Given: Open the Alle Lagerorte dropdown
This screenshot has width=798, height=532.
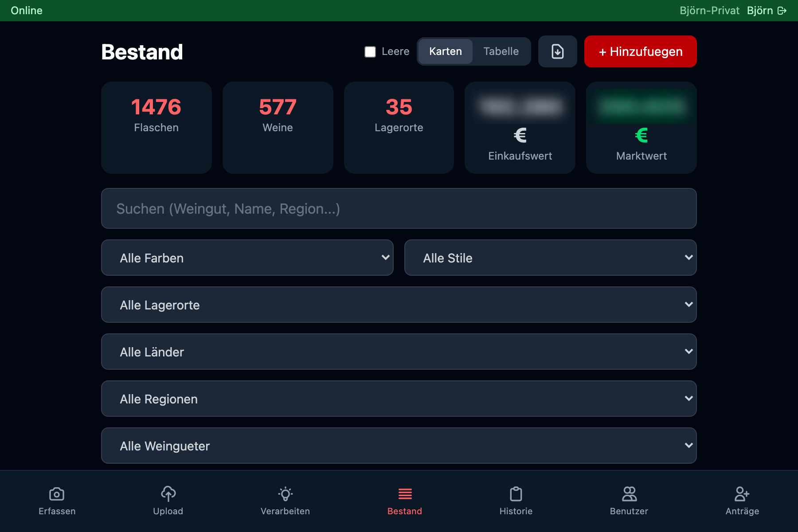Looking at the screenshot, I should point(399,305).
